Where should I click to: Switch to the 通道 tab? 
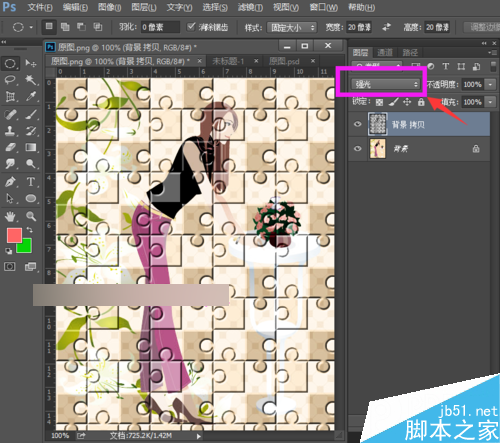385,52
